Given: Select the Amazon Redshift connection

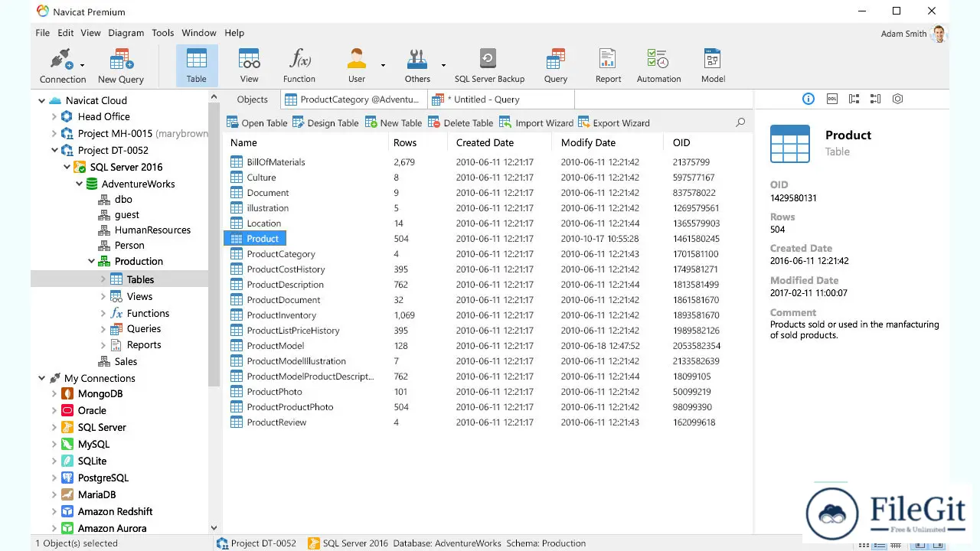Looking at the screenshot, I should [x=115, y=511].
